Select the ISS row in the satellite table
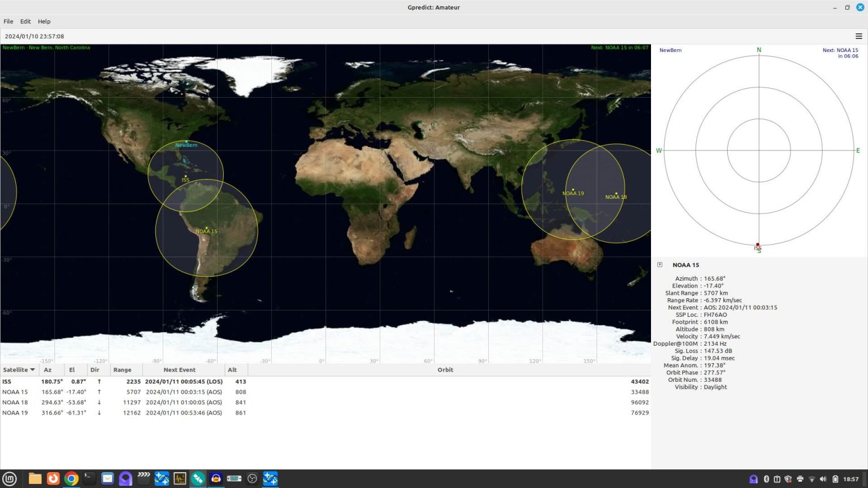Viewport: 868px width, 488px height. coord(57,381)
